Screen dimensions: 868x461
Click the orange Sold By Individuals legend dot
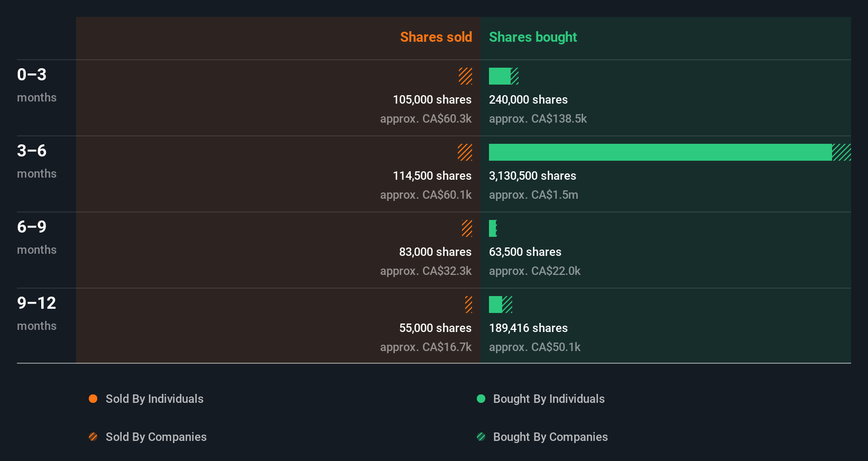tap(93, 399)
